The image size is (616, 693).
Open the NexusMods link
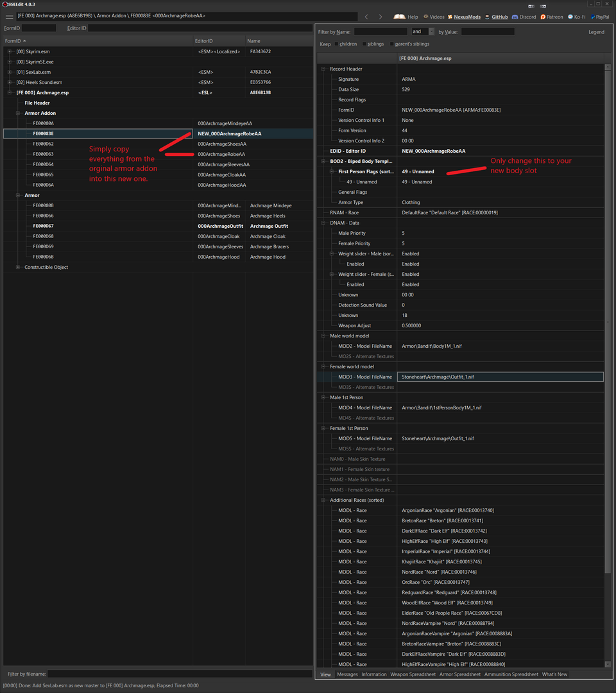click(x=467, y=17)
